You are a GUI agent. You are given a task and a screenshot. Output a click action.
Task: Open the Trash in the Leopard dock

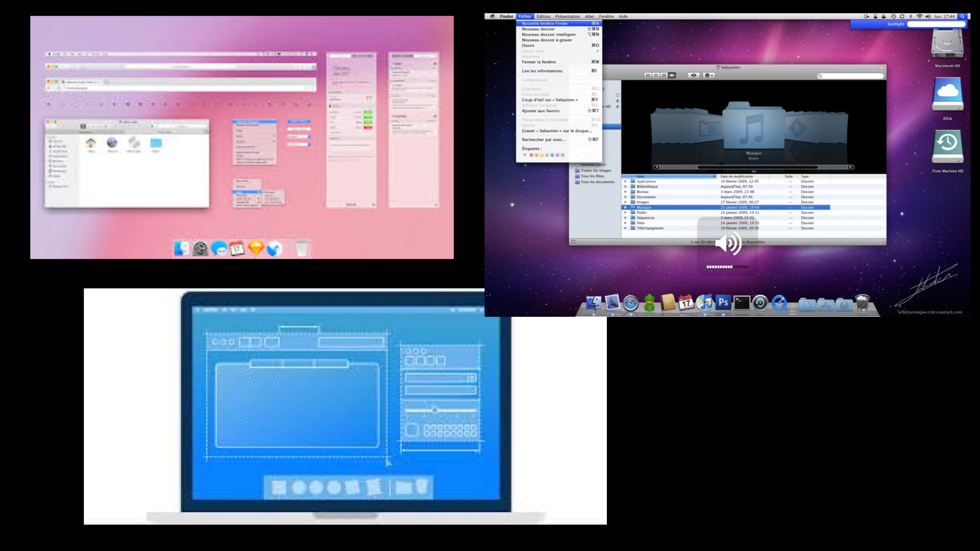pyautogui.click(x=862, y=303)
